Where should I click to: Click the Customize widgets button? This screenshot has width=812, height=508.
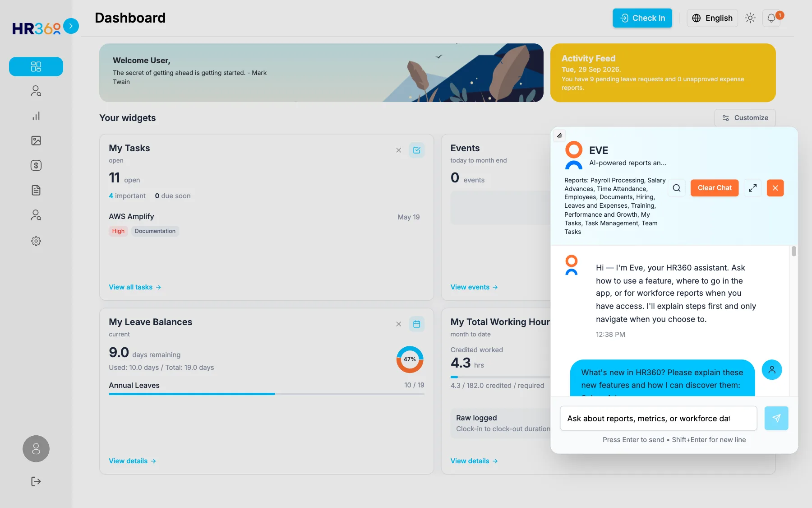[745, 118]
